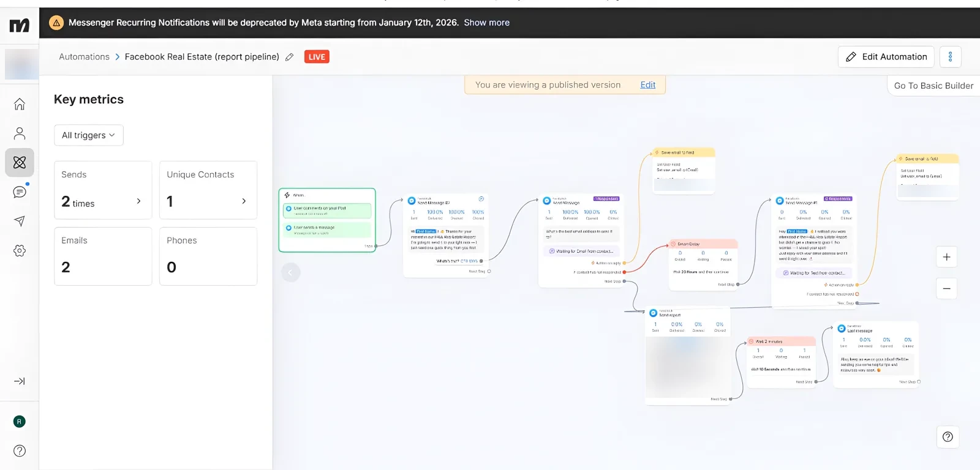Go to Automations breadcrumb
The image size is (980, 470).
[85, 57]
